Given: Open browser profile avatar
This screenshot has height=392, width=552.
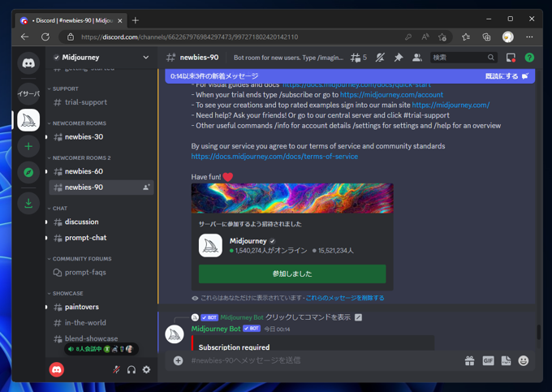Looking at the screenshot, I should [x=507, y=37].
